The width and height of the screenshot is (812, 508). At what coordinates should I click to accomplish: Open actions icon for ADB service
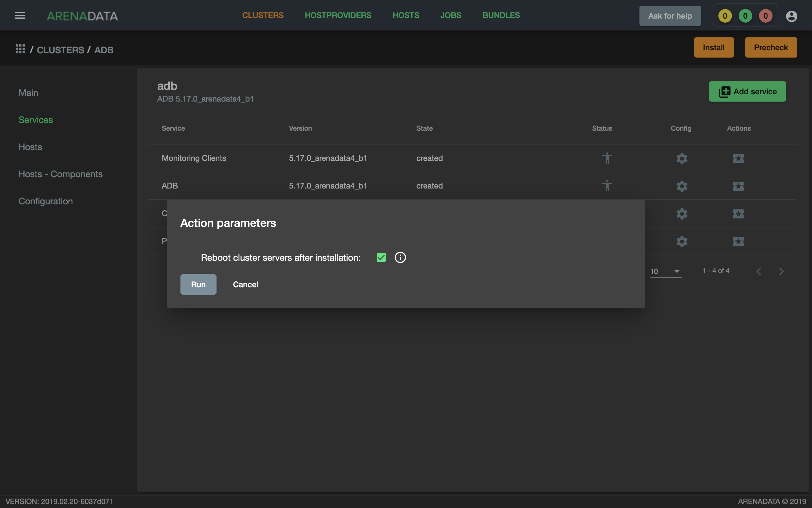click(x=738, y=186)
